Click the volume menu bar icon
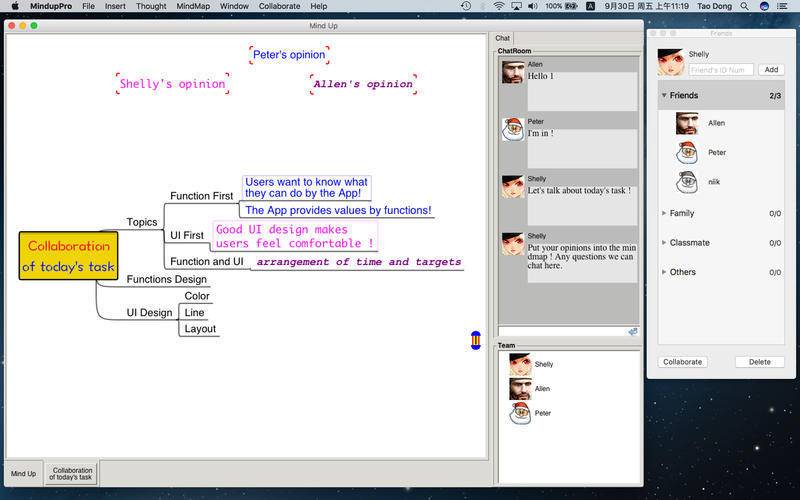The height and width of the screenshot is (500, 800). click(x=533, y=6)
